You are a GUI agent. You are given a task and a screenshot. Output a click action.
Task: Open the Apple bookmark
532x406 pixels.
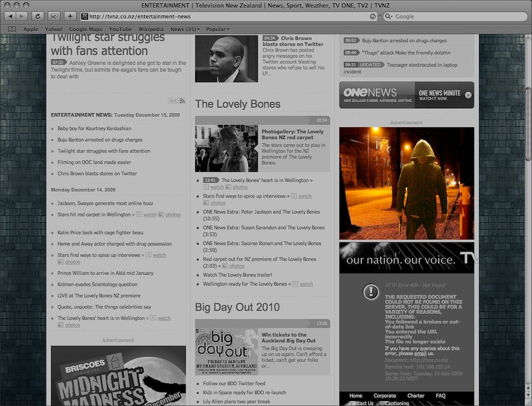(x=30, y=29)
